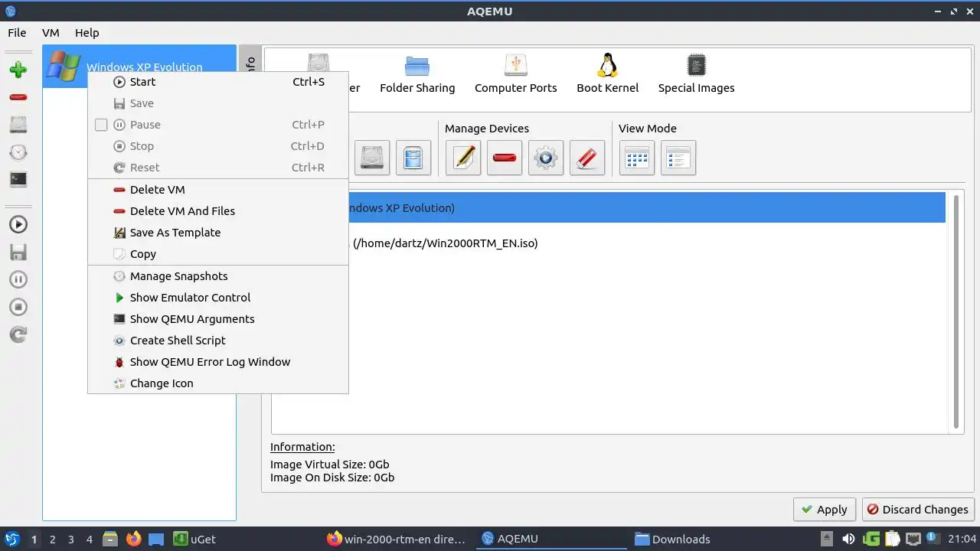Click the vertical Info tab
The height and width of the screenshot is (551, 980).
[x=249, y=65]
